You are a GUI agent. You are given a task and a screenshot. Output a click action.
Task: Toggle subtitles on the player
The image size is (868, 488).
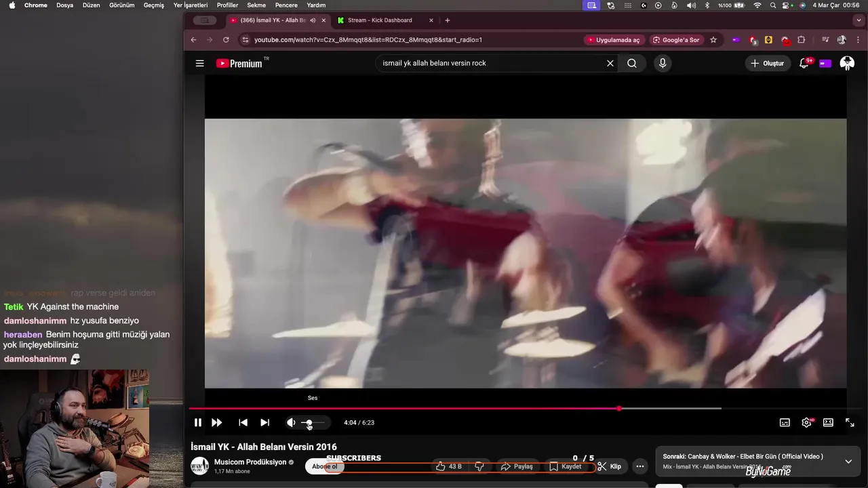click(785, 422)
